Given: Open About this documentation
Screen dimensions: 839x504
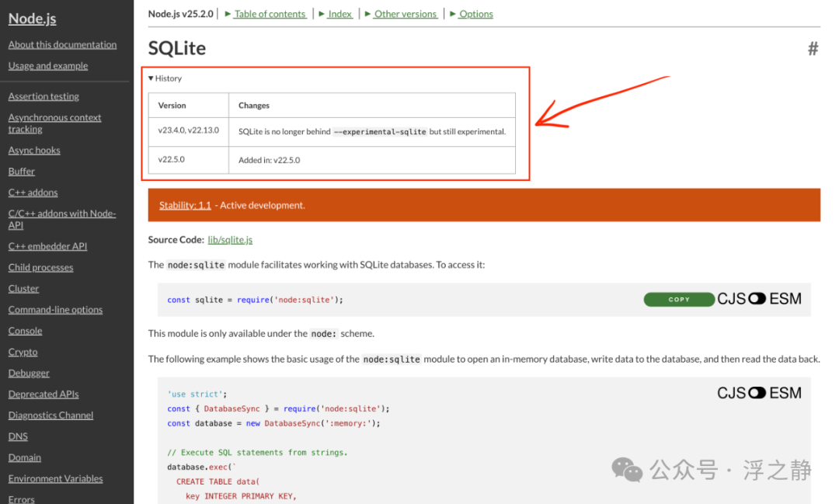Looking at the screenshot, I should (x=62, y=45).
